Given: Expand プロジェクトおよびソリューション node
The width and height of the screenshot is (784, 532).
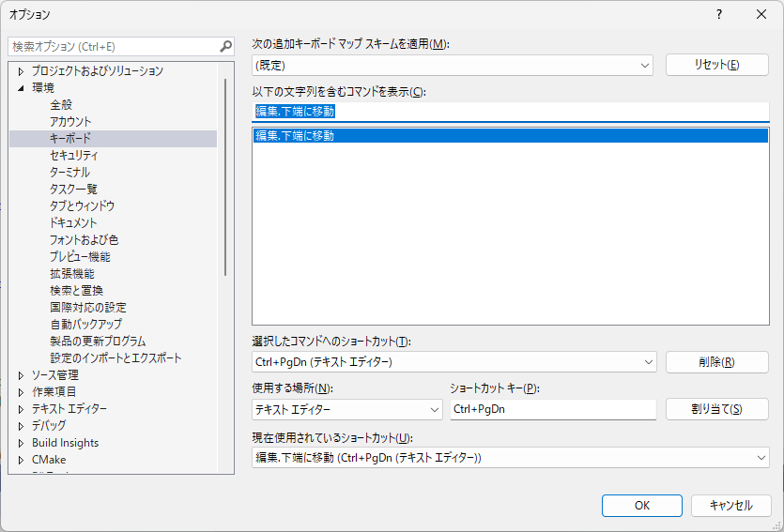Looking at the screenshot, I should click(21, 71).
